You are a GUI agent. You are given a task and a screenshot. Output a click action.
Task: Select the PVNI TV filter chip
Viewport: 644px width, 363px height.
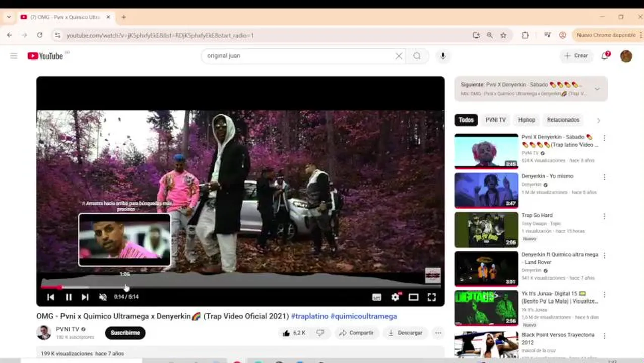coord(495,120)
